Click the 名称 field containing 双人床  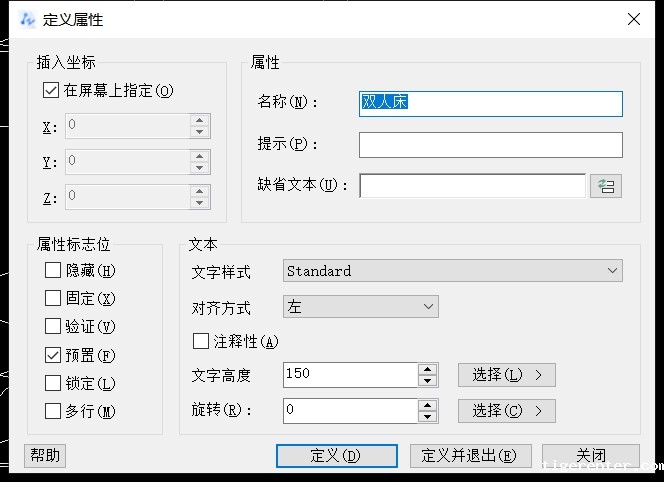(490, 103)
